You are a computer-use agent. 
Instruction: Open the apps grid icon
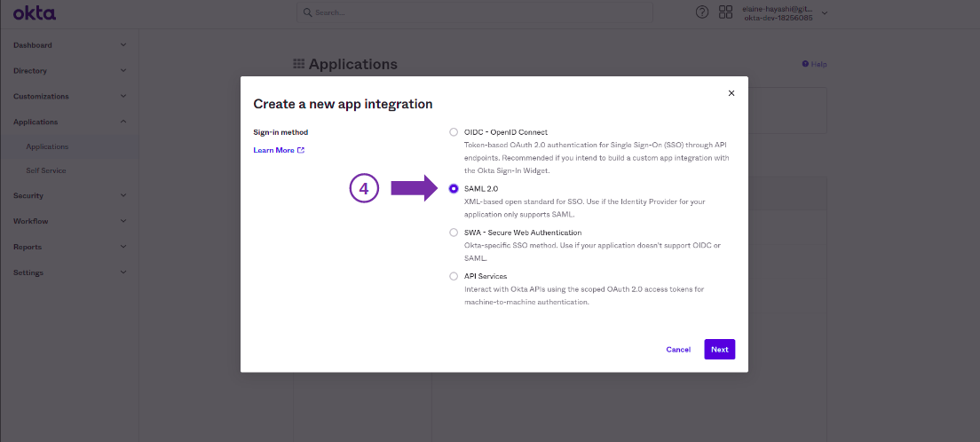tap(725, 12)
